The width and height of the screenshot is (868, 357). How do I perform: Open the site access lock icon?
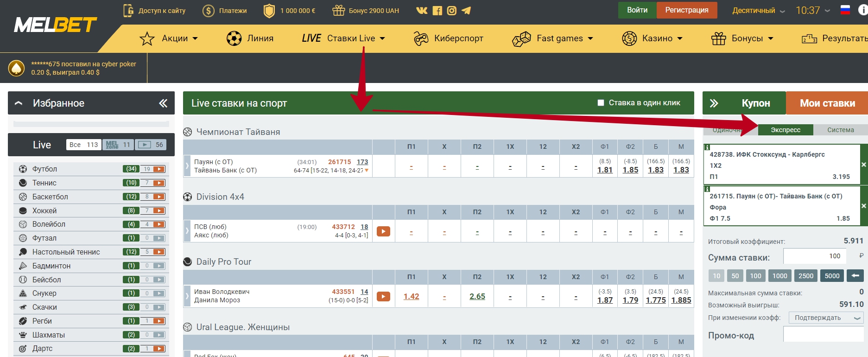tap(128, 10)
